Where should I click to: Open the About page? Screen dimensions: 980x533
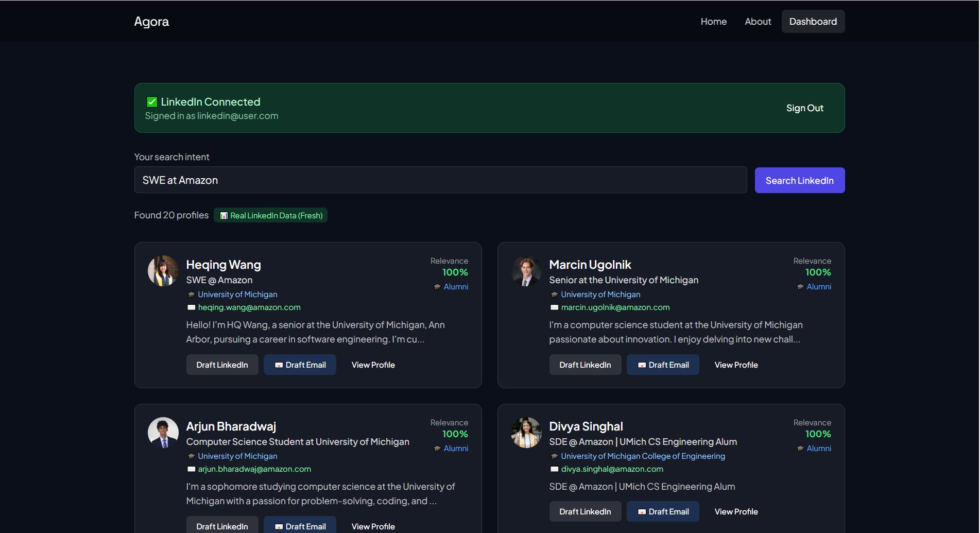coord(758,22)
